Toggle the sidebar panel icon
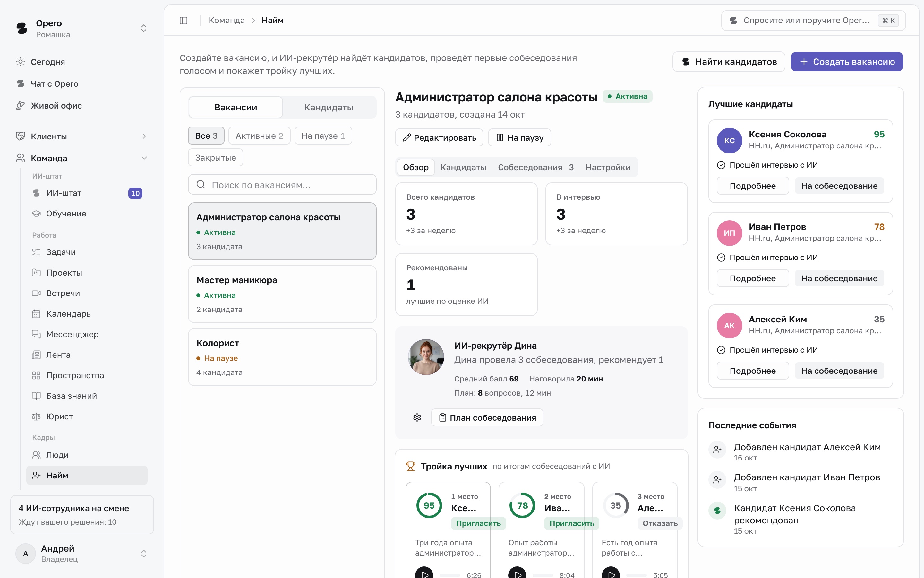The height and width of the screenshot is (578, 924). click(x=184, y=20)
